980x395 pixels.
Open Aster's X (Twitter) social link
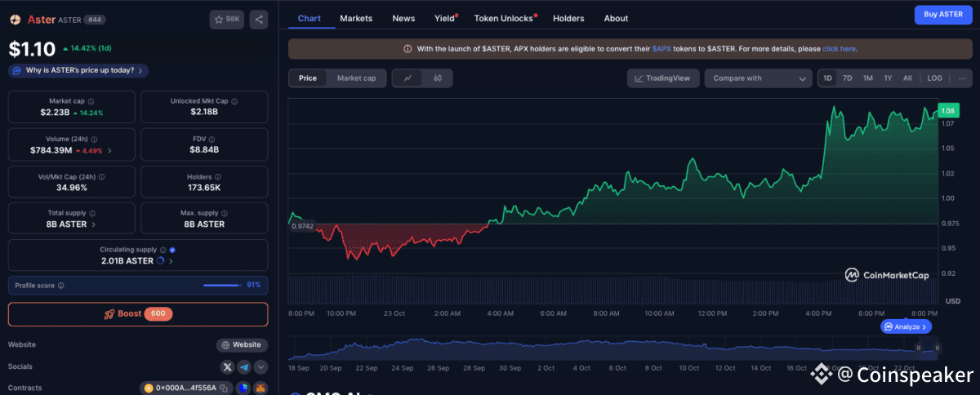click(227, 367)
